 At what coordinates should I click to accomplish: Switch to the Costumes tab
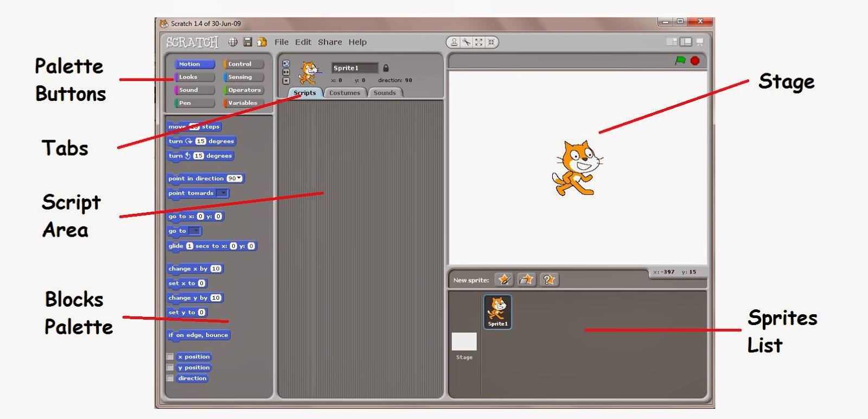344,93
